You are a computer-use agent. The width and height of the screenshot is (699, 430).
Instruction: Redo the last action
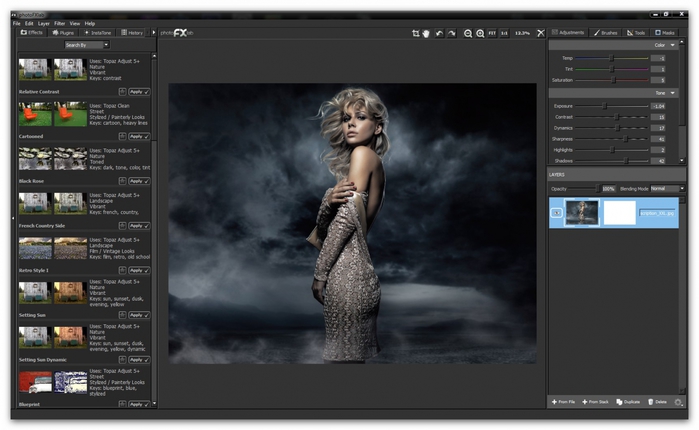452,33
